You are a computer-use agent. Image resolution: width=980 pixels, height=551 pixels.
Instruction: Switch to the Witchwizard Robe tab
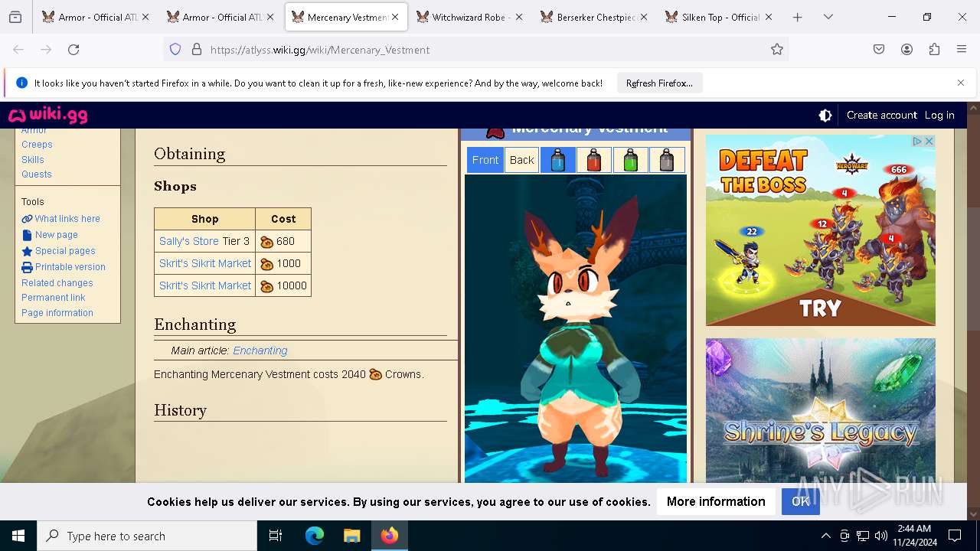tap(469, 17)
